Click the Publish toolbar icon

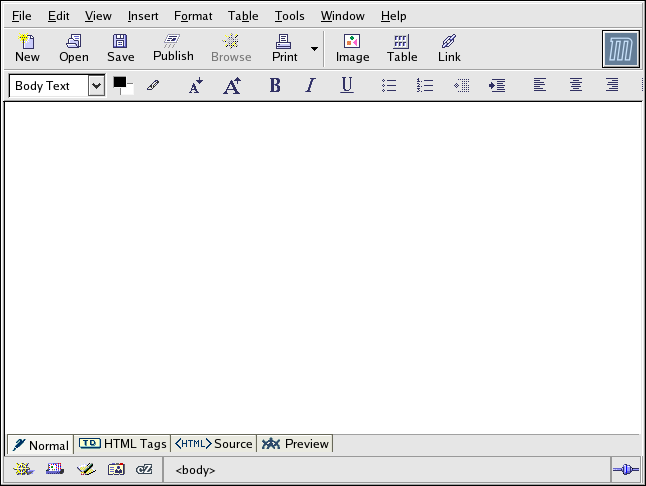173,47
